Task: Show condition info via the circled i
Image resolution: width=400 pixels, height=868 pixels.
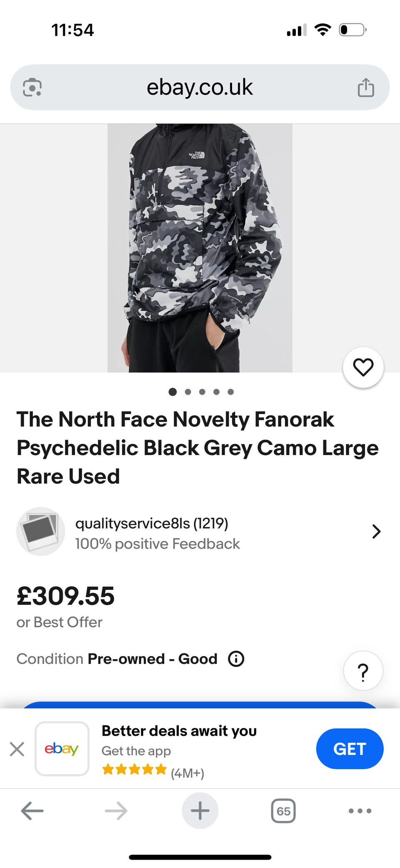Action: tap(236, 659)
